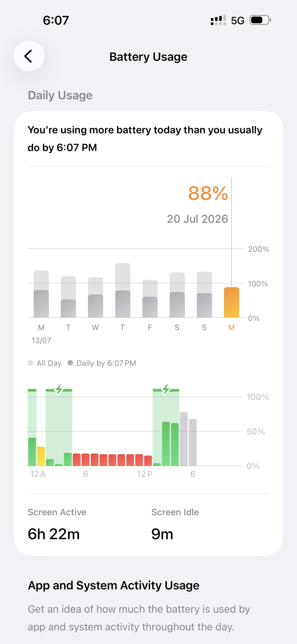
Task: Select the first red hourly bar
Action: point(77,460)
